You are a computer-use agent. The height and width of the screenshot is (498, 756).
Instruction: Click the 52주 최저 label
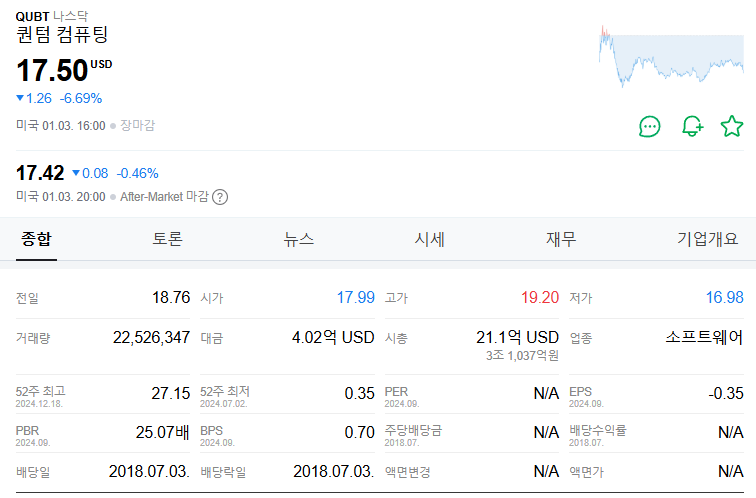click(225, 391)
